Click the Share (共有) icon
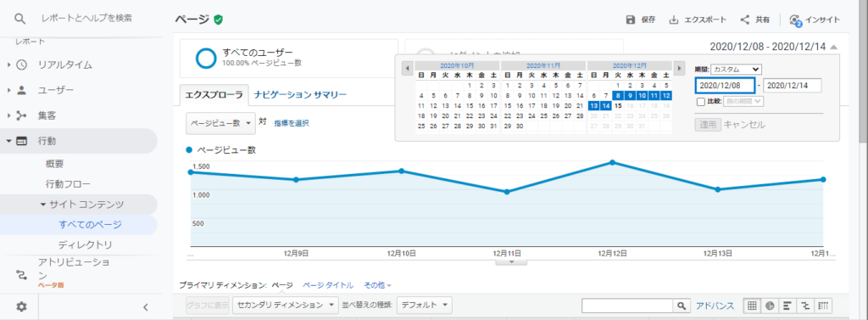Screen dimensions: 868x320 pos(744,20)
